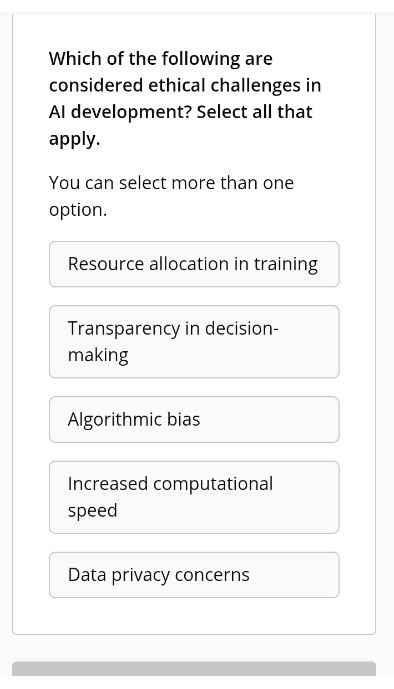Toggle the Transparency in decision-making choice

pos(194,341)
